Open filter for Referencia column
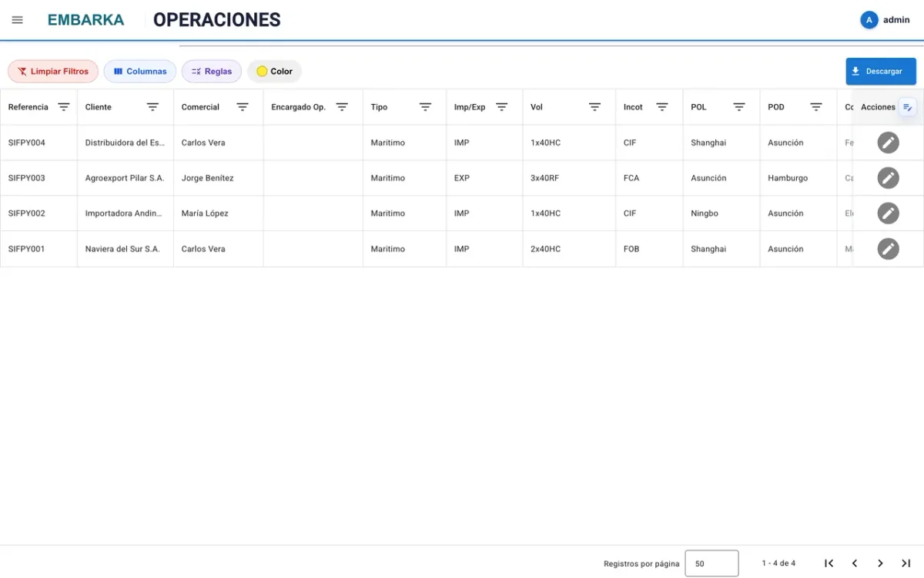The width and height of the screenshot is (924, 578). (x=64, y=107)
